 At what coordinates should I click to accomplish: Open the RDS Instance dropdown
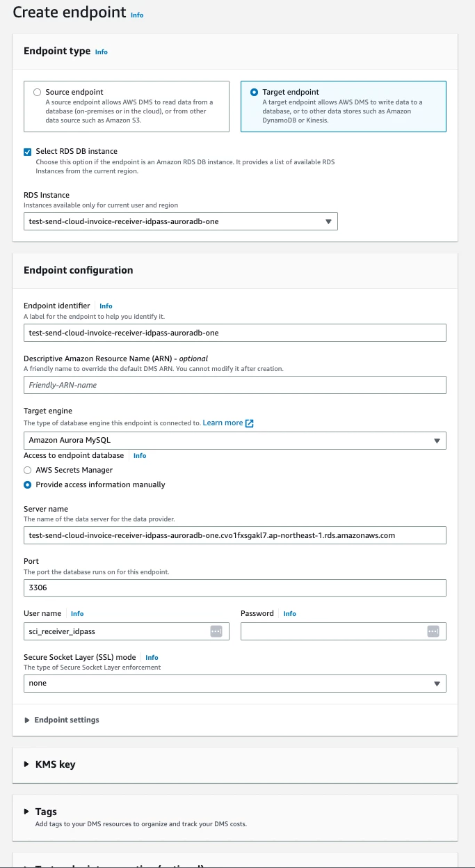tap(181, 221)
